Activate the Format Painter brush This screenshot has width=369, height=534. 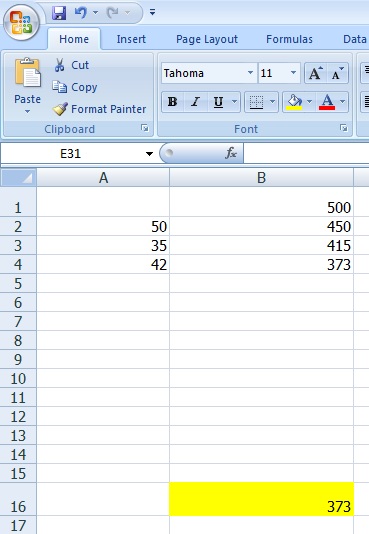click(x=60, y=109)
